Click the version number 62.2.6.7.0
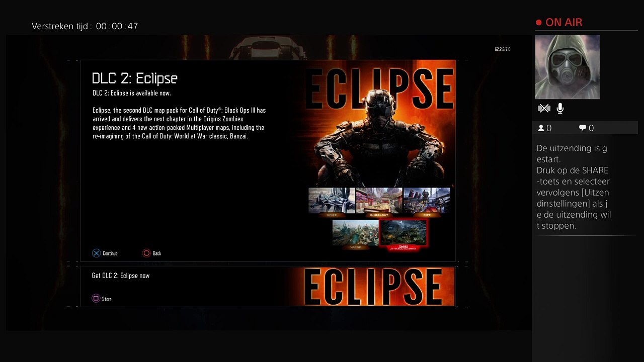 pos(502,49)
